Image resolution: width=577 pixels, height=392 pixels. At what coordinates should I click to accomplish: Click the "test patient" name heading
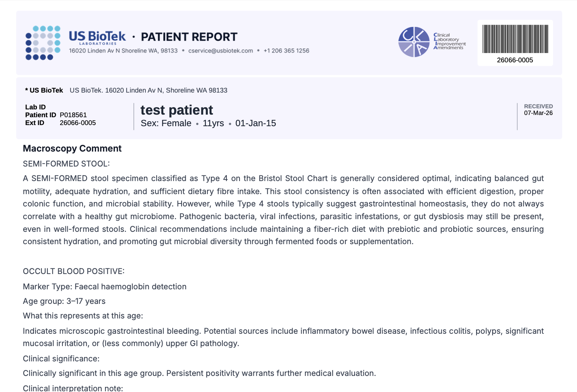pos(177,110)
